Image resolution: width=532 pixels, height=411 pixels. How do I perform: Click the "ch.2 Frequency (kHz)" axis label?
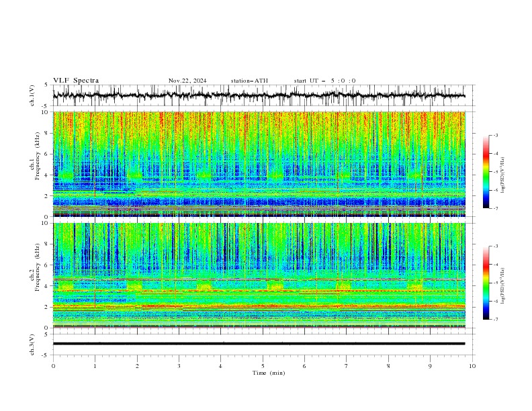point(35,267)
